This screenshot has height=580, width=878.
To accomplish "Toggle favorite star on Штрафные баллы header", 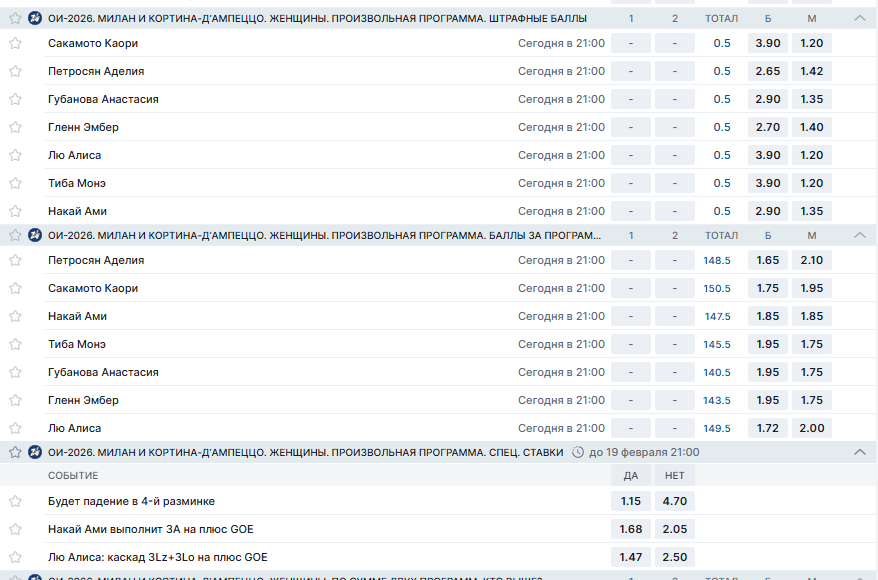I will (x=15, y=18).
